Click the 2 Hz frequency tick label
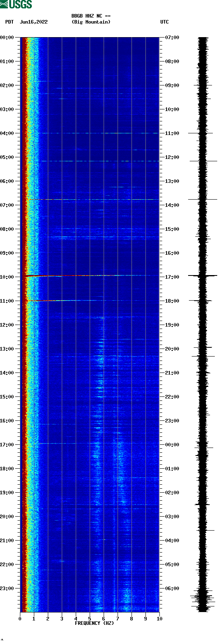Viewport: 220px width, 644px height. (48, 619)
